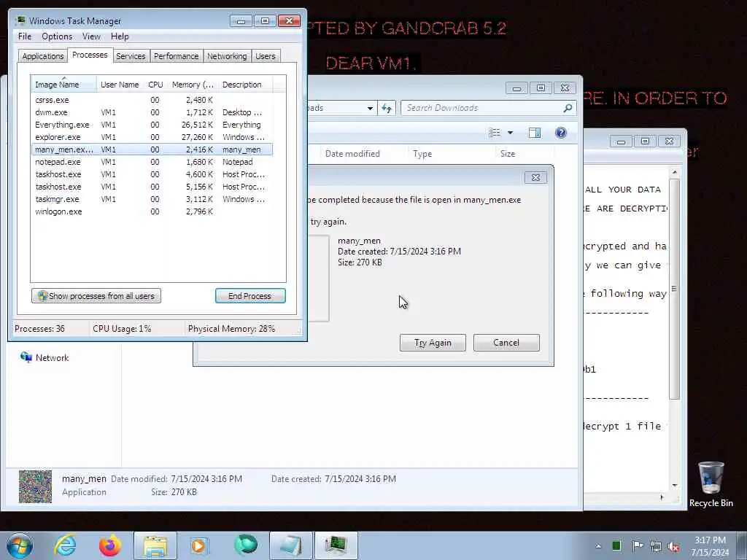
Task: Open File Explorer taskbar icon
Action: point(155,545)
